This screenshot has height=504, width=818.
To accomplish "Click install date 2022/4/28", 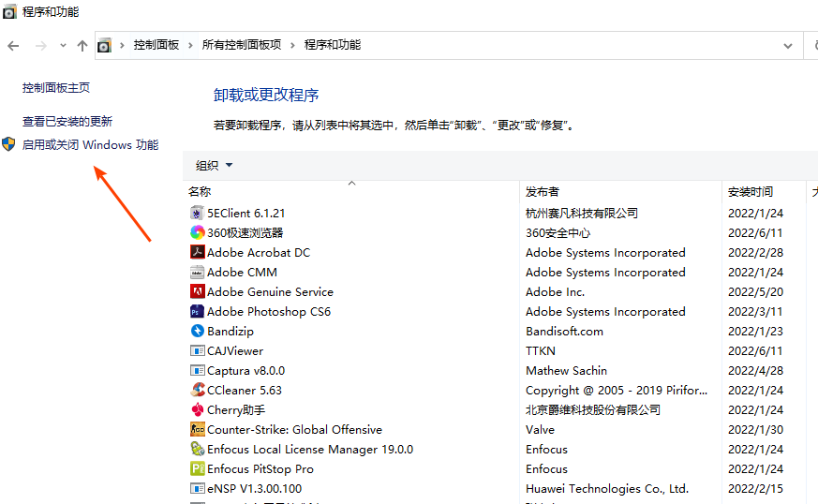I will point(755,370).
